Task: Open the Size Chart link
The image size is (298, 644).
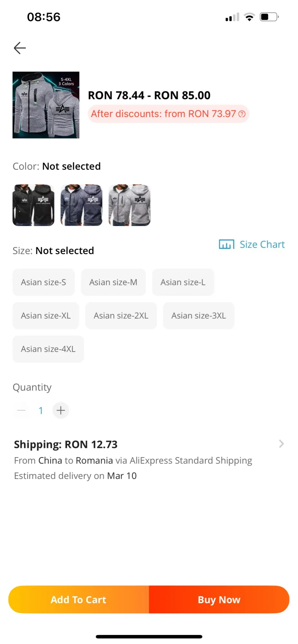Action: pos(262,244)
